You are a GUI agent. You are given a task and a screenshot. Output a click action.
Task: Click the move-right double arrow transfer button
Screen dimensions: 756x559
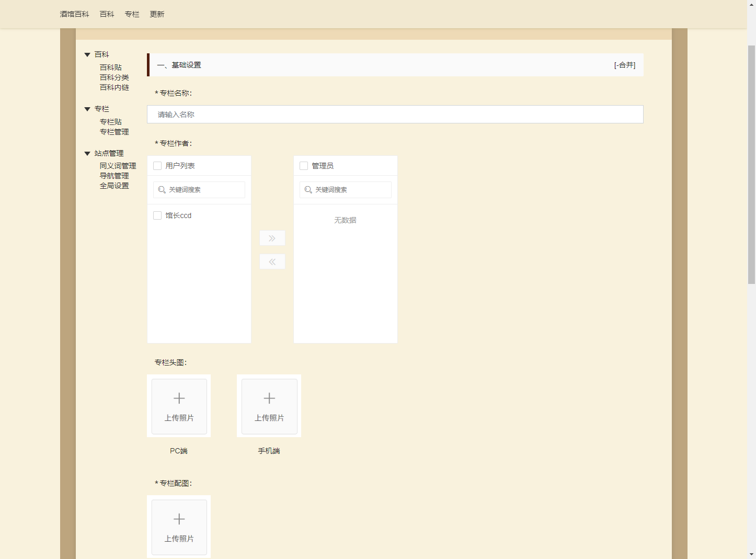pyautogui.click(x=272, y=238)
